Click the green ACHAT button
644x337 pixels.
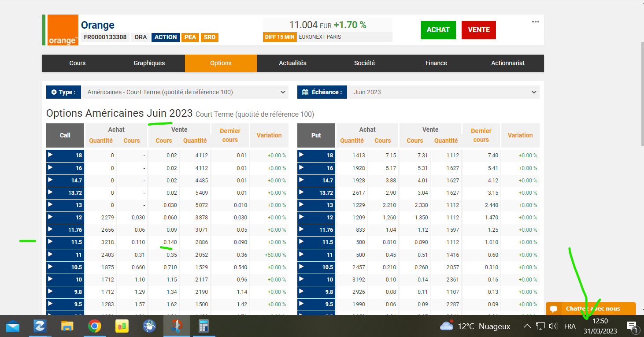[x=438, y=30]
